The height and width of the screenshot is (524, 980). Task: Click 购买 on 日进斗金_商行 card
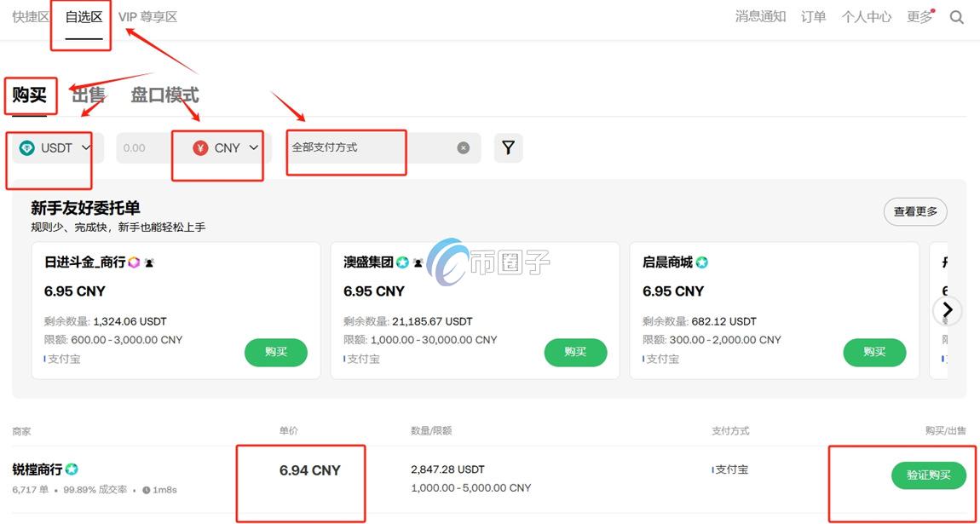(275, 352)
